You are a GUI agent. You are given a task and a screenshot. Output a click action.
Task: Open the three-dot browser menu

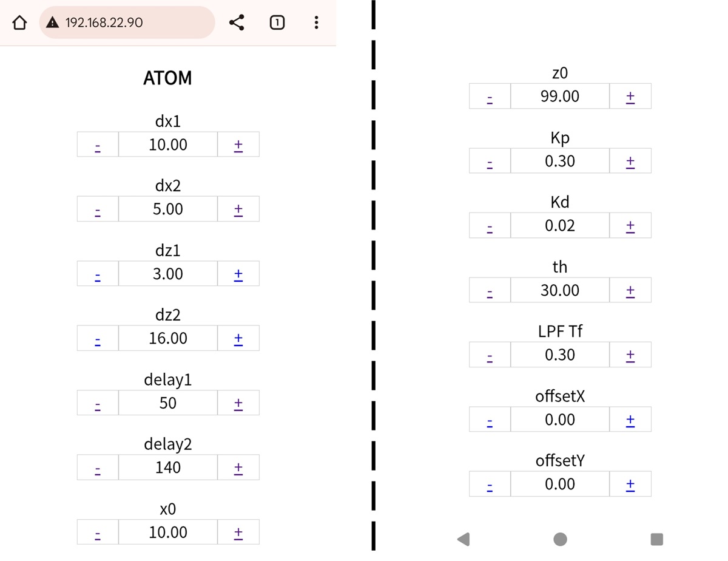(x=316, y=23)
